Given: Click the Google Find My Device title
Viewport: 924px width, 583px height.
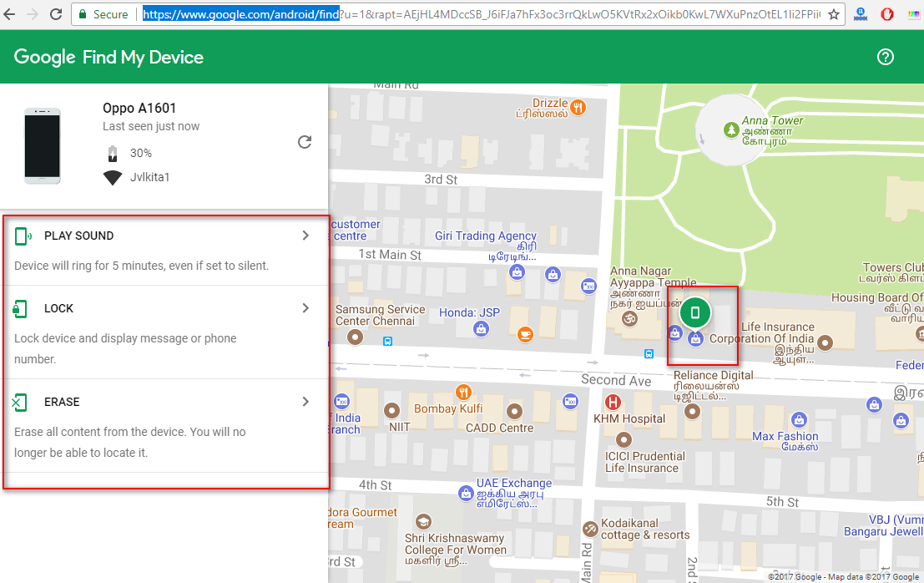Looking at the screenshot, I should click(x=109, y=57).
